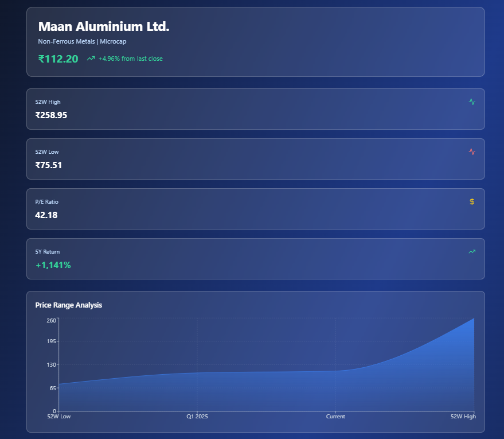The width and height of the screenshot is (504, 439).
Task: Click the small green arrow next to the price change
Action: [90, 58]
